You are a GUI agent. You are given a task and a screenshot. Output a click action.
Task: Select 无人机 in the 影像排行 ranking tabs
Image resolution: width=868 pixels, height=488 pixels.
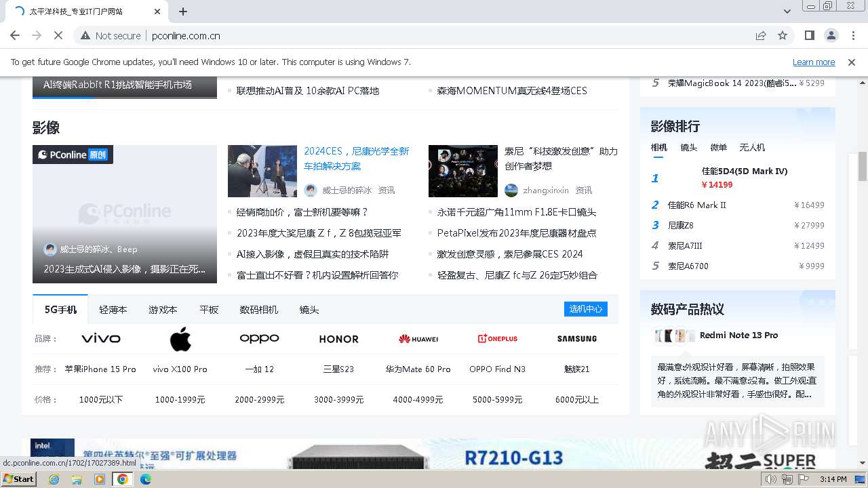coord(752,147)
